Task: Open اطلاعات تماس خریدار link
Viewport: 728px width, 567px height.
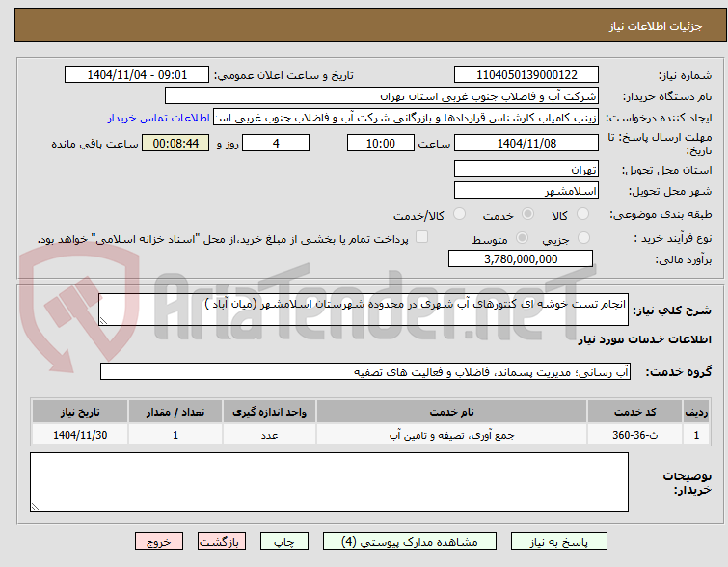Action: (x=159, y=118)
